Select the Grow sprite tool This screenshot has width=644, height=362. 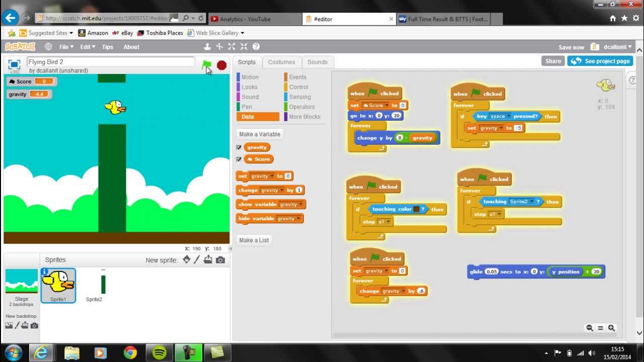(231, 47)
